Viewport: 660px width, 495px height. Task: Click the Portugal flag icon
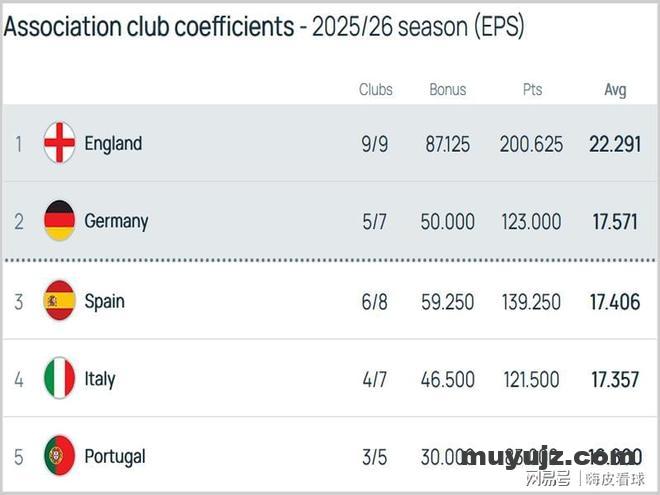[x=60, y=456]
